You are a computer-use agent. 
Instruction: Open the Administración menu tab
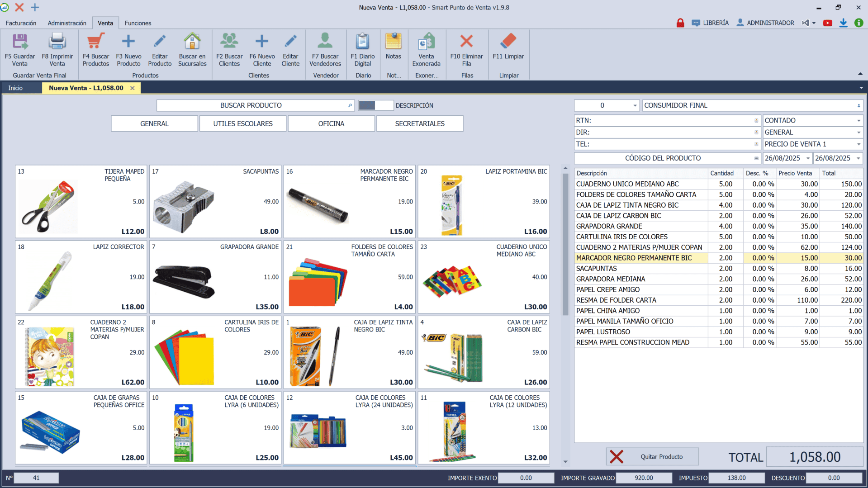[67, 23]
